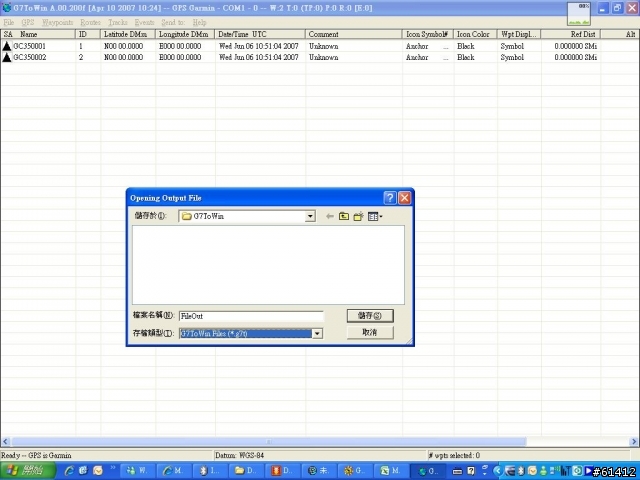Click 'Ready -- GPS is Garmin' status text

tap(36, 455)
